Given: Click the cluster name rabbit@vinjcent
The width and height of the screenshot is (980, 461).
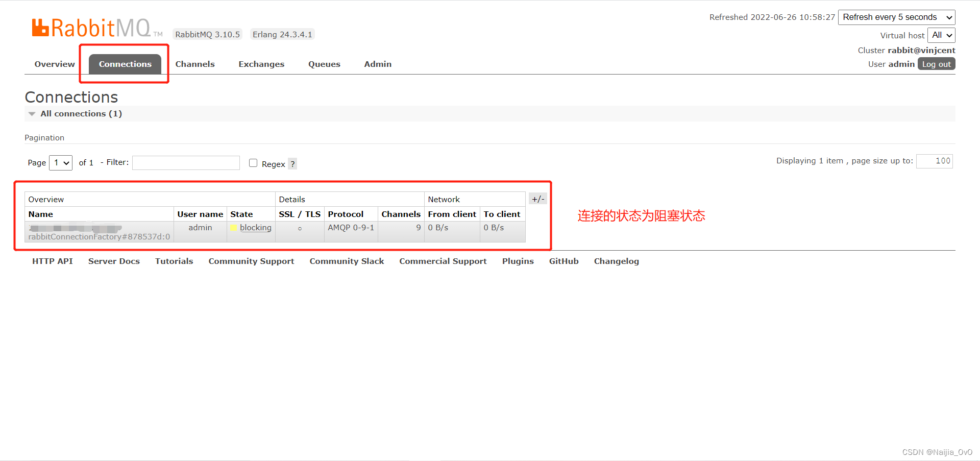Looking at the screenshot, I should (921, 51).
